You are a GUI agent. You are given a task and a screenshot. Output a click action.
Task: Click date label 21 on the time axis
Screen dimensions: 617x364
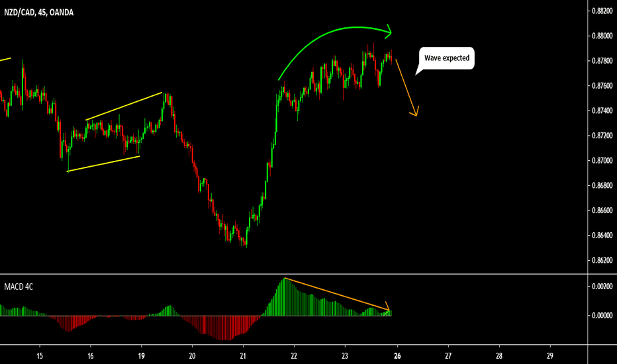[243, 356]
